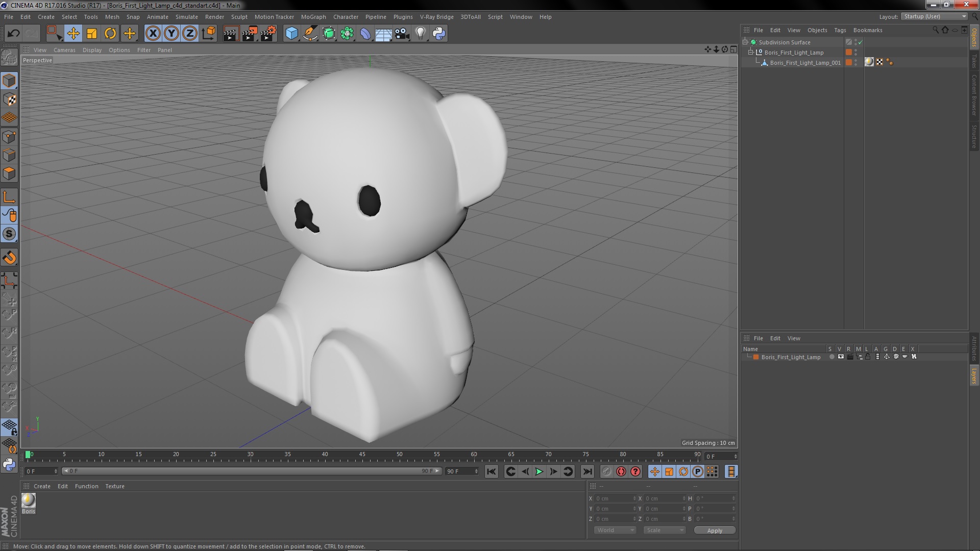Open the World coordinate dropdown
980x551 pixels.
pyautogui.click(x=615, y=530)
